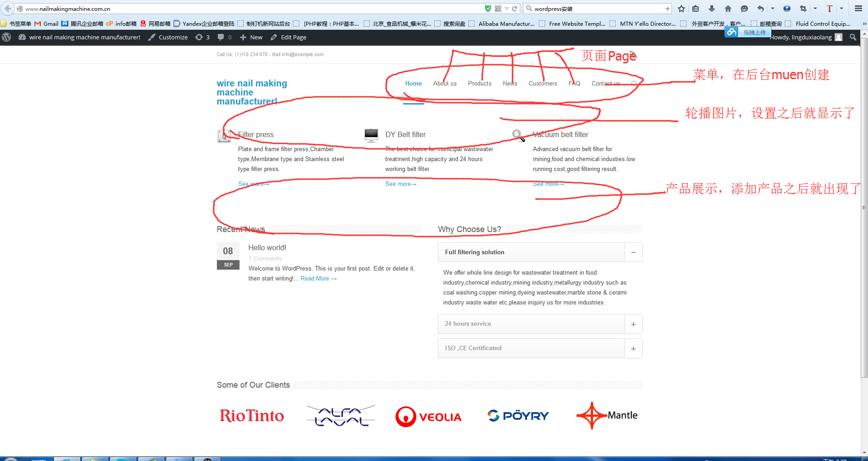Image resolution: width=868 pixels, height=461 pixels.
Task: Open dropdown next to undo icon
Action: point(772,9)
